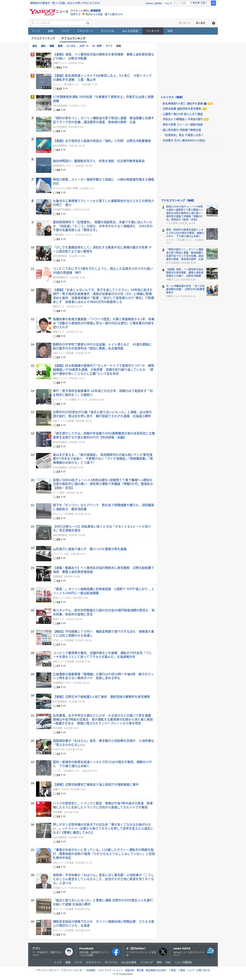
Task: Open the ニュース提供社 footer link
Action: [x=183, y=962]
